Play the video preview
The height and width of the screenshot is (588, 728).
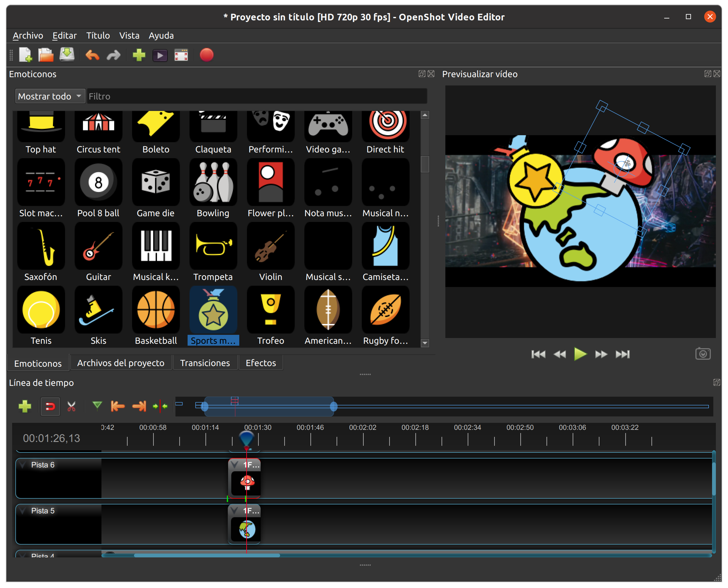coord(580,354)
